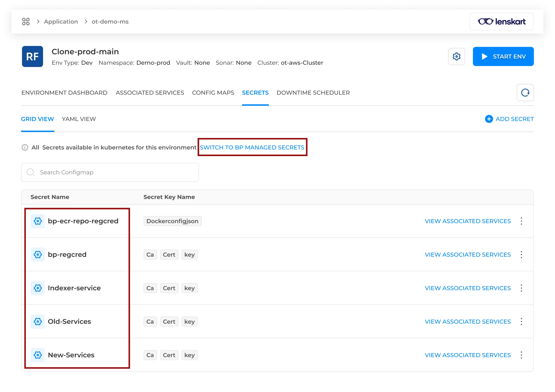This screenshot has height=392, width=555.
Task: Click the Application breadcrumb link
Action: 61,22
